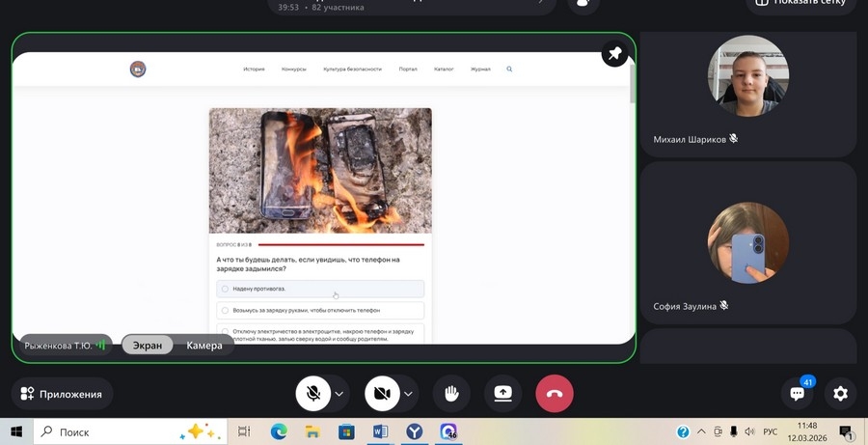868x445 pixels.
Task: Click the Показать сетку button
Action: pos(800,3)
